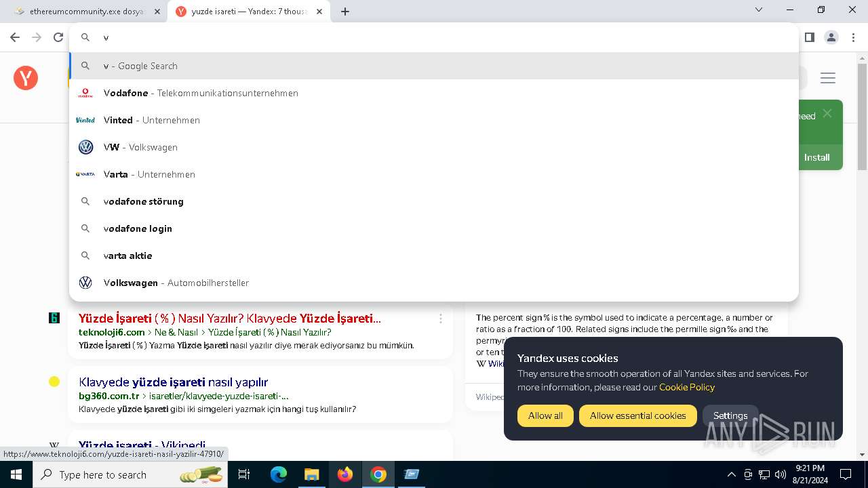This screenshot has width=868, height=488.
Task: Visit the teknoloji6.com site link
Action: (x=112, y=332)
